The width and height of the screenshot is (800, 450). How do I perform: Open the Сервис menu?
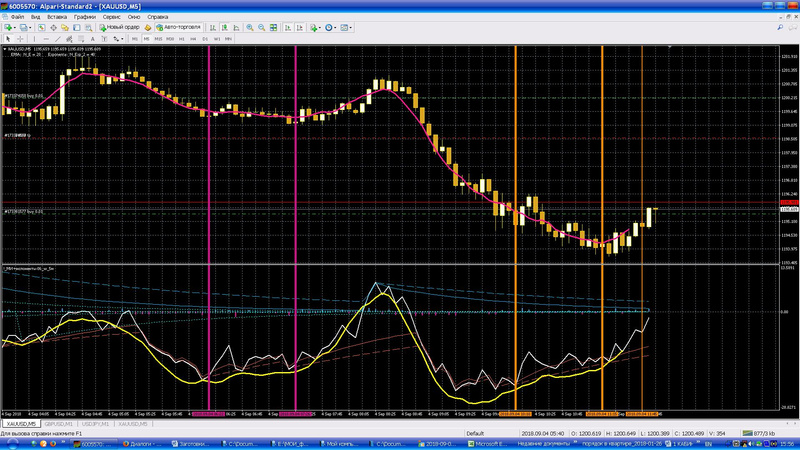point(113,17)
